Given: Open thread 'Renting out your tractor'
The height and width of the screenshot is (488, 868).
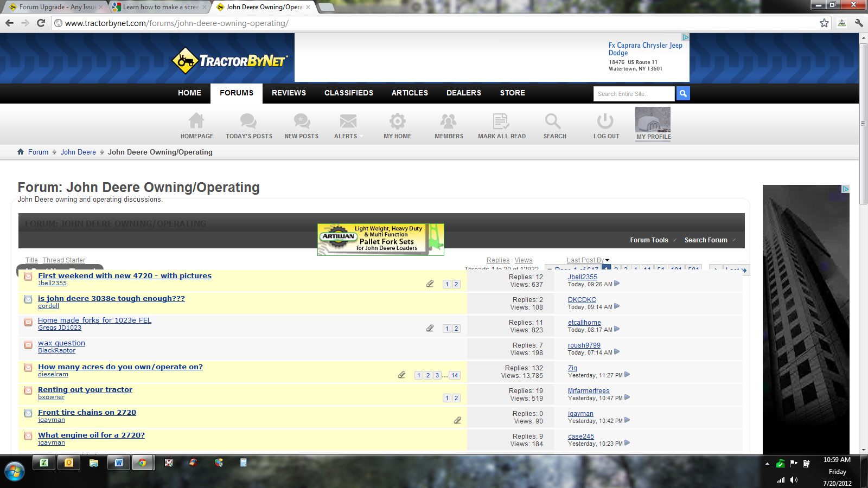Looking at the screenshot, I should [x=85, y=389].
